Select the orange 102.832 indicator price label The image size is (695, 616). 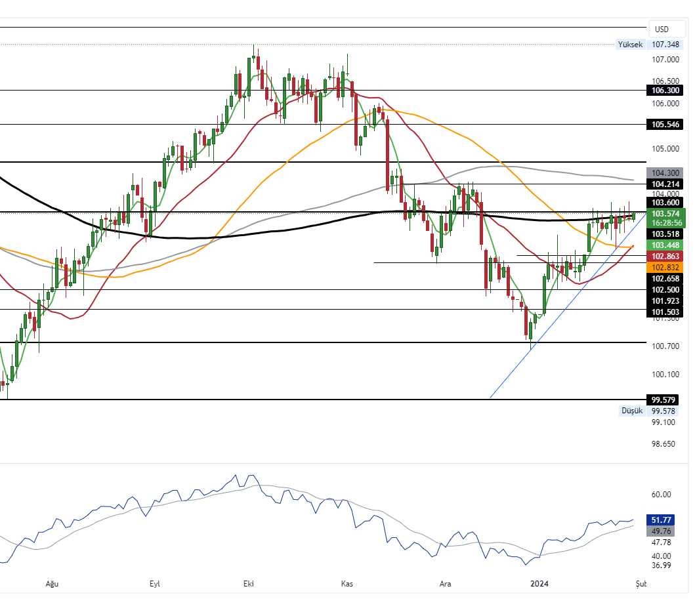coord(665,267)
